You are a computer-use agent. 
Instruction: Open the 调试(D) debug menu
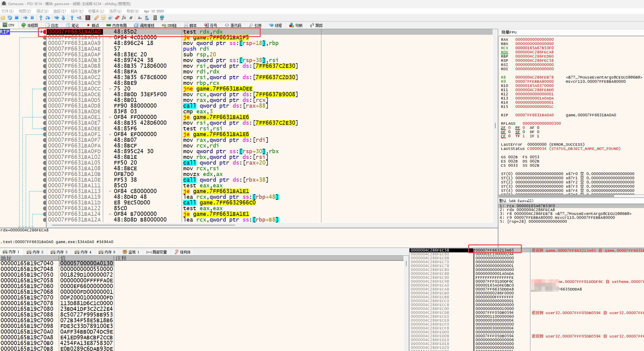coord(42,11)
